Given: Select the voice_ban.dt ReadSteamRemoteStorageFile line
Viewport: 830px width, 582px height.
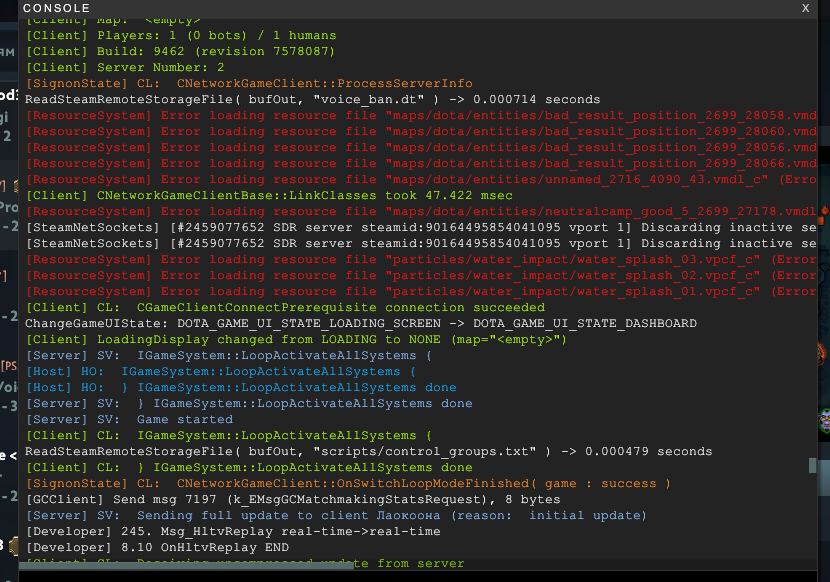Looking at the screenshot, I should [x=312, y=100].
